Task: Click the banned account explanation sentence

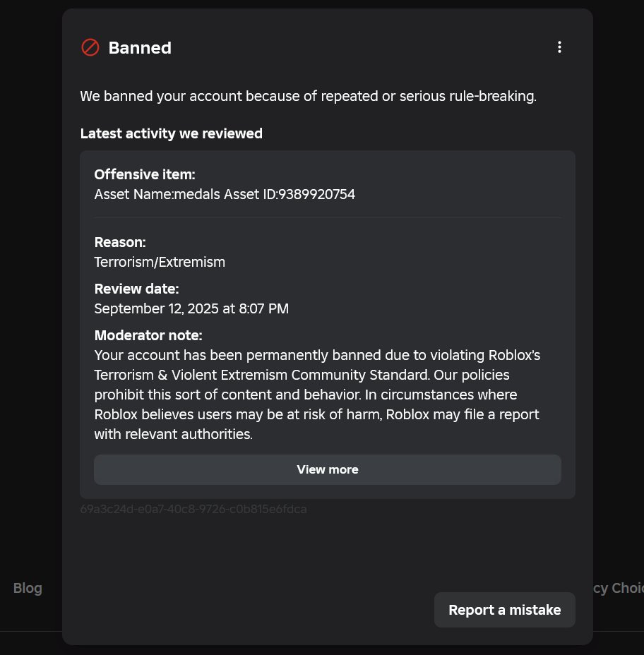Action: 308,96
